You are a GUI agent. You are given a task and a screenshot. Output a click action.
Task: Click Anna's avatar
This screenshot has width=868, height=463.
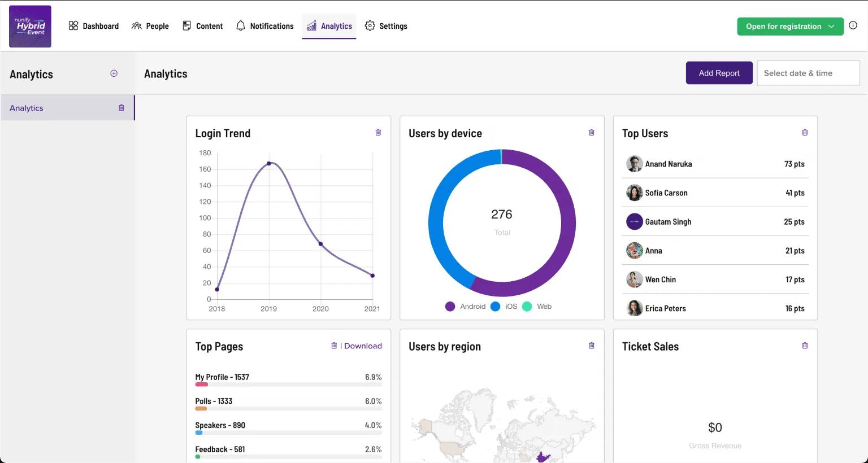coord(635,250)
